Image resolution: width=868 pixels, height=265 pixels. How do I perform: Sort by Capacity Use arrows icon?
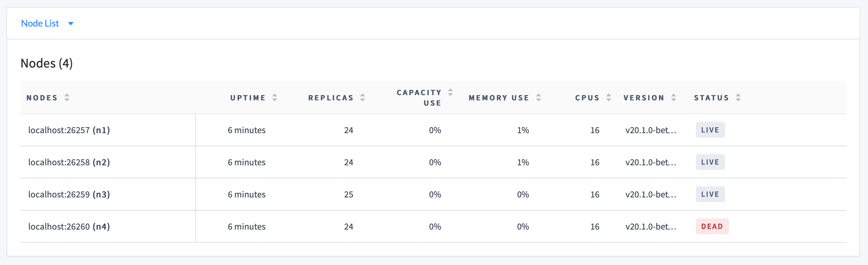450,92
